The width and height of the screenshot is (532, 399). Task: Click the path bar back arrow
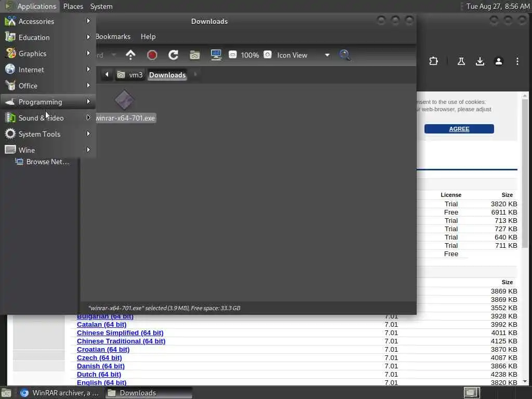(107, 75)
